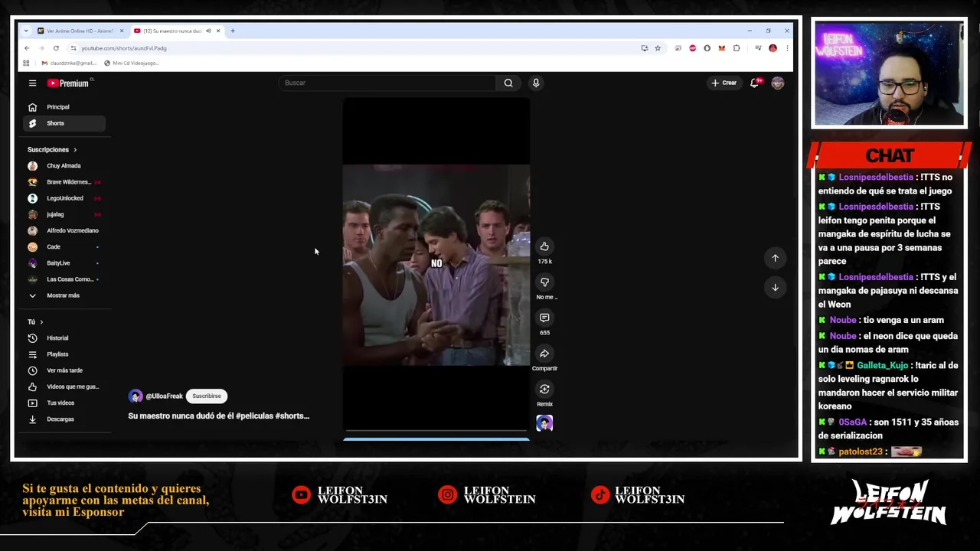
Task: Expand the Tú section chevron
Action: (x=41, y=322)
